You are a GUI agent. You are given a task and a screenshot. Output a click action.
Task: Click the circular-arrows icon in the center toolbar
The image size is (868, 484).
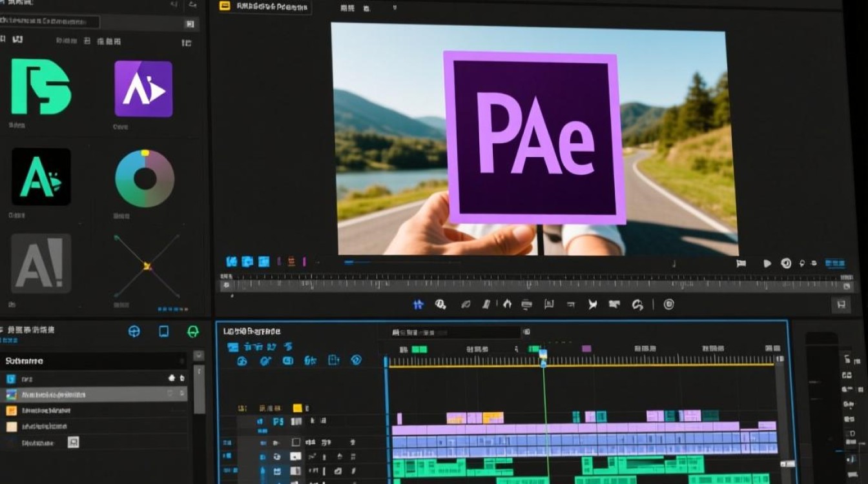637,304
